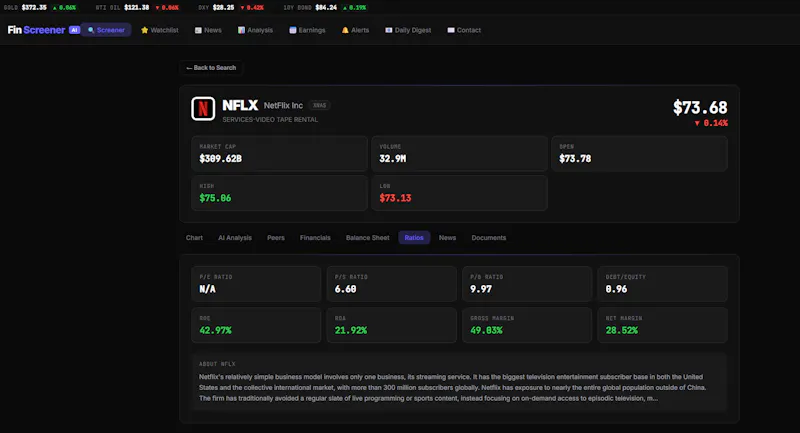800x433 pixels.
Task: Click the newspaper icon beside the top nav News
Action: [198, 30]
